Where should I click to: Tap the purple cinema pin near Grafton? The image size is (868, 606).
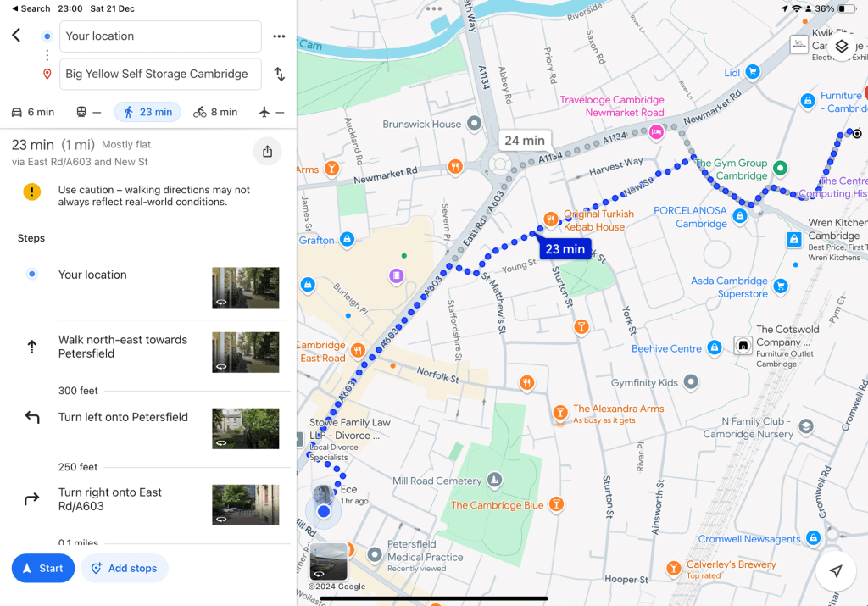396,275
